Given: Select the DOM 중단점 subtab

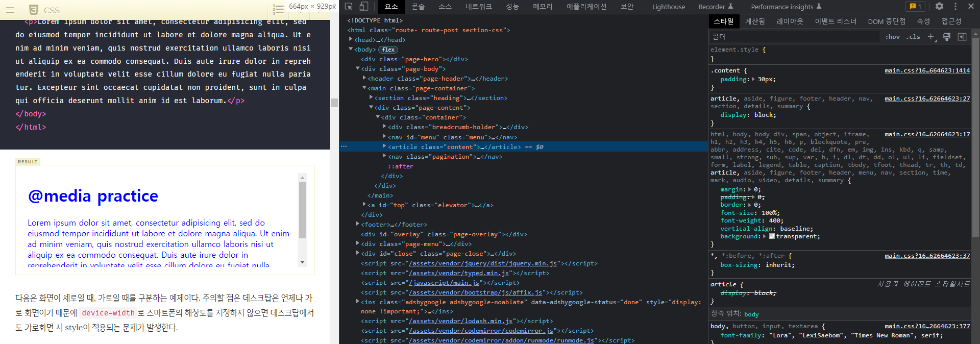Looking at the screenshot, I should pyautogui.click(x=887, y=21).
